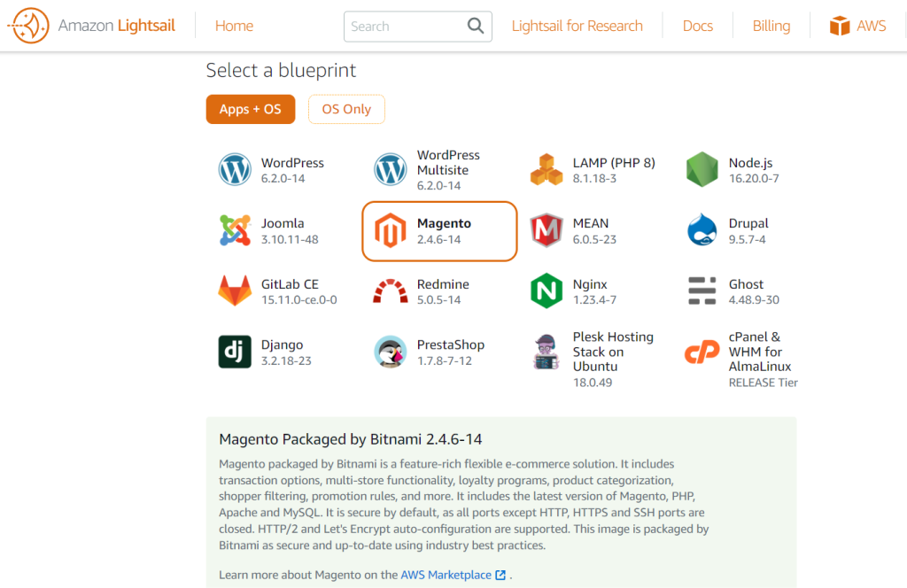Open the Home navigation item
The height and width of the screenshot is (588, 907).
tap(234, 26)
